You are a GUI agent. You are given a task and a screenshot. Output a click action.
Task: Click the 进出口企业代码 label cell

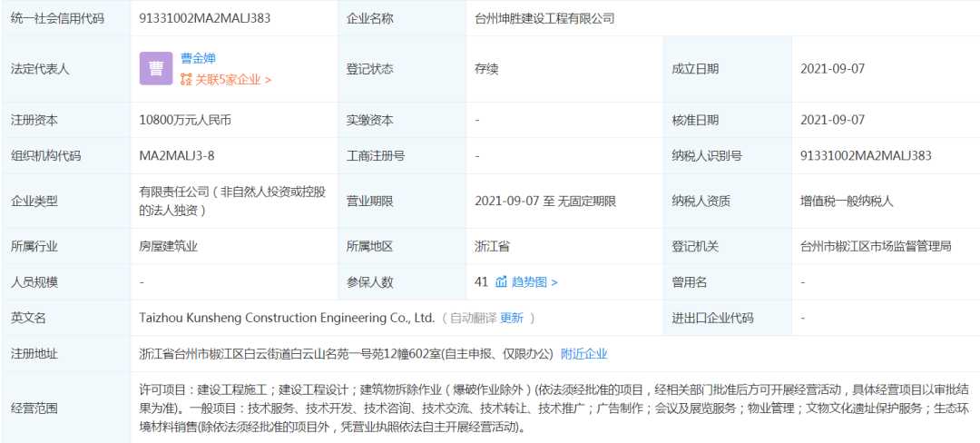tap(728, 318)
